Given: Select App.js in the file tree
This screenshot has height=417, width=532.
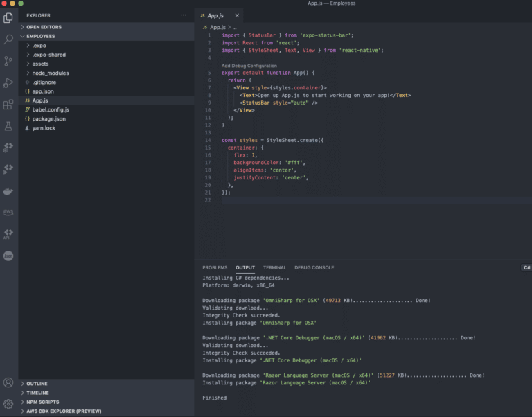Looking at the screenshot, I should point(106,100).
